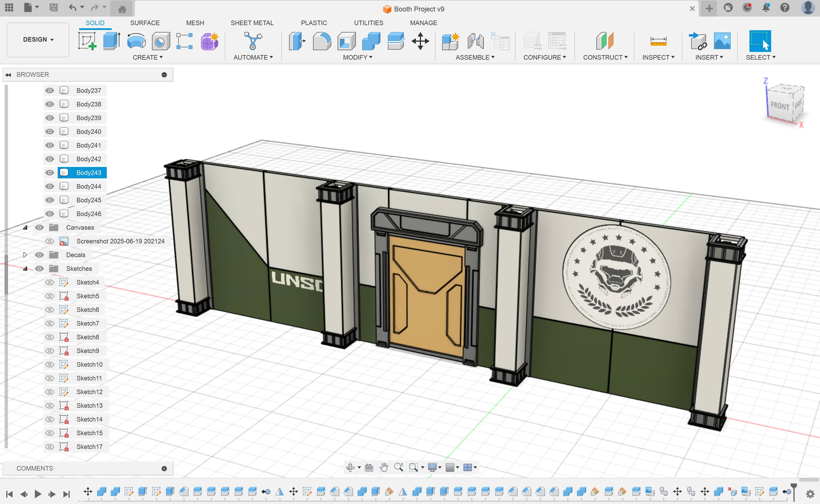Click the Insert Canvas image icon

(x=722, y=41)
